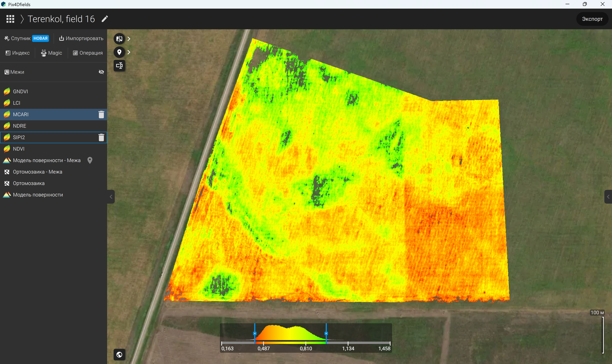Click pin marker on Модель поверхности - Межа
612x364 pixels.
(90, 160)
